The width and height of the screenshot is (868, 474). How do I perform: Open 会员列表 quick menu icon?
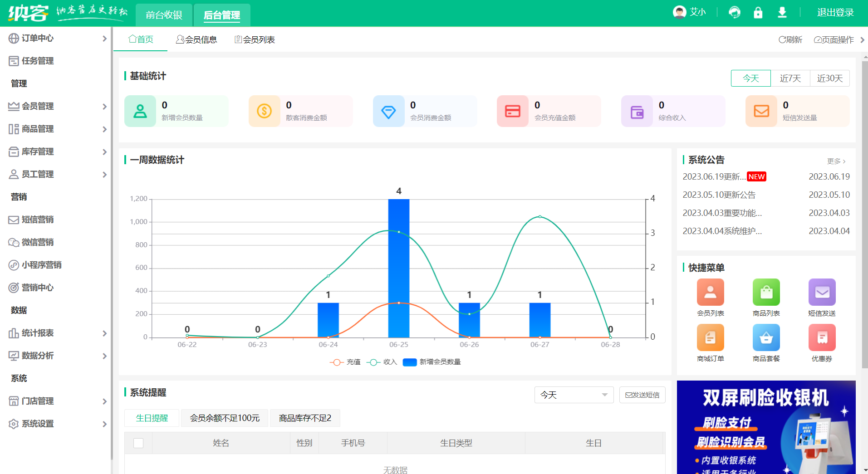[710, 293]
